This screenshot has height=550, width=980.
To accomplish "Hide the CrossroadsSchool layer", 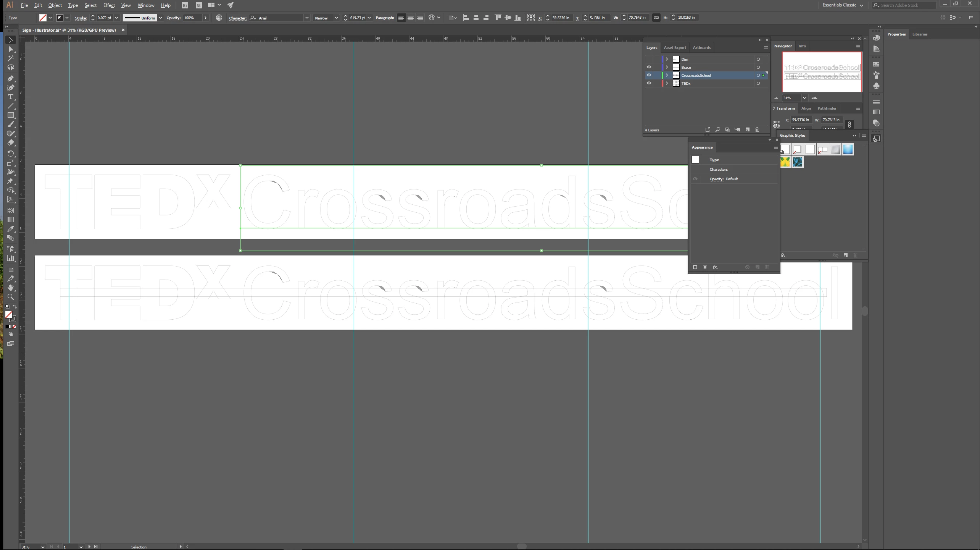I will point(649,75).
